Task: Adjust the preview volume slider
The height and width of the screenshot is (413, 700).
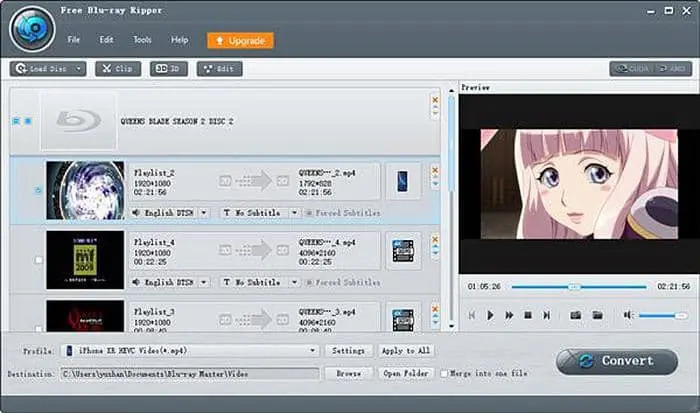Action: 663,316
